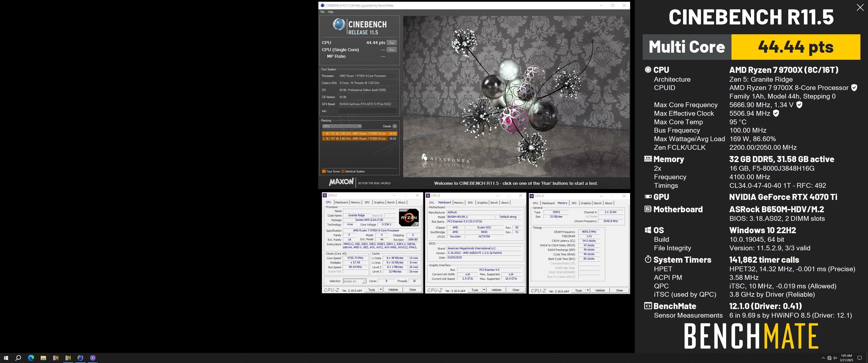Run the CPU (Single Core) test

[x=392, y=50]
